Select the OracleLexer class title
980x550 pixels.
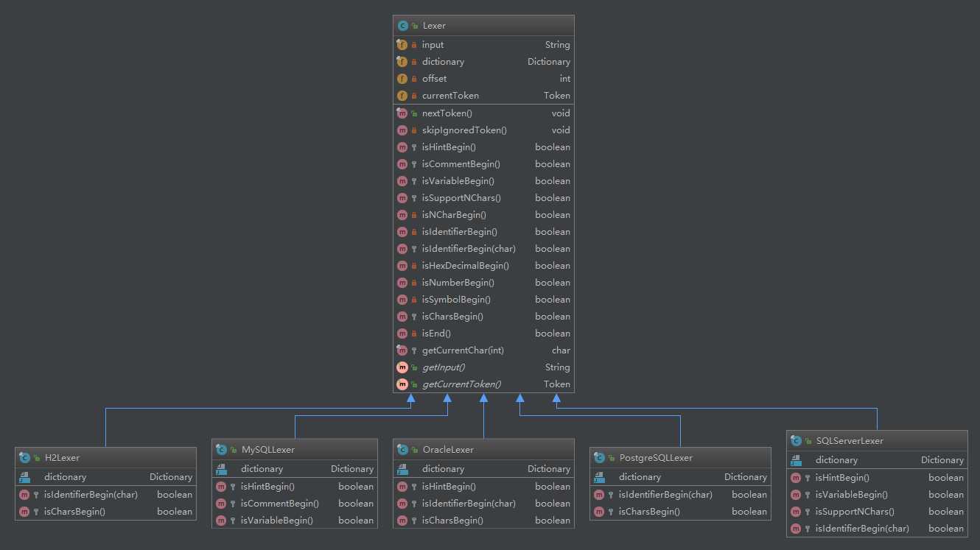coord(448,449)
